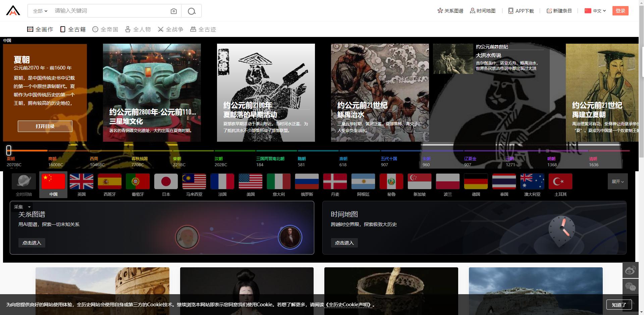Select the Spain flag

110,182
